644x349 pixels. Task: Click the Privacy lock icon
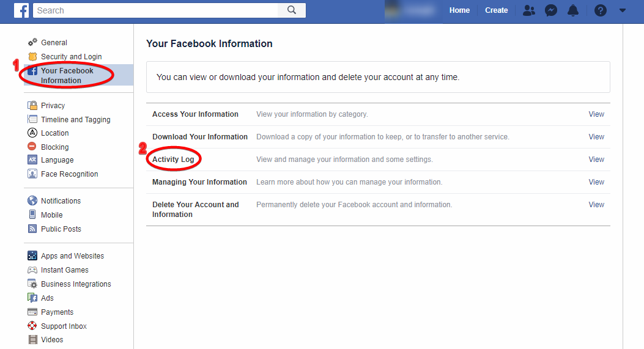[32, 106]
